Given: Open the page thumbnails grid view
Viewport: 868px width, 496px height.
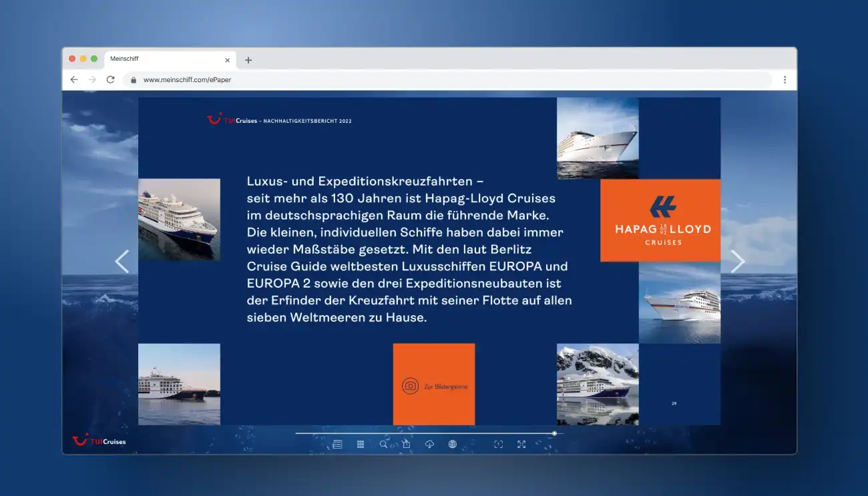Looking at the screenshot, I should click(x=361, y=444).
